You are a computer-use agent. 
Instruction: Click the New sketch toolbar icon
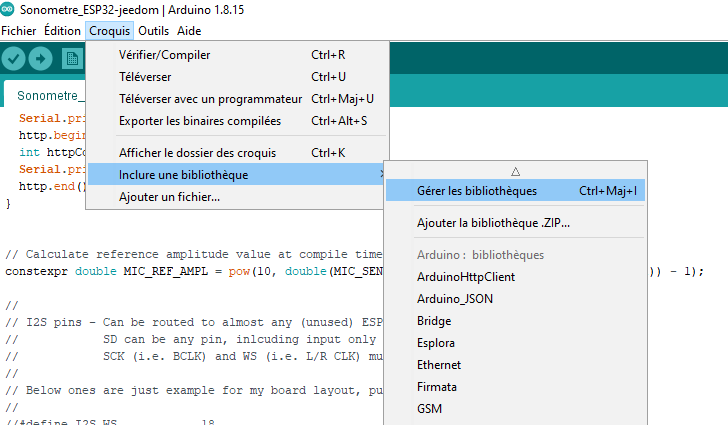coord(72,59)
